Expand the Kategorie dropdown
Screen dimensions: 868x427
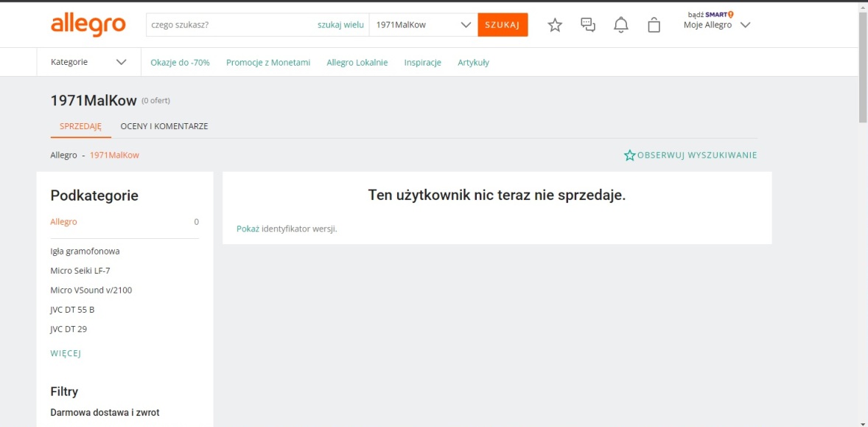point(88,62)
